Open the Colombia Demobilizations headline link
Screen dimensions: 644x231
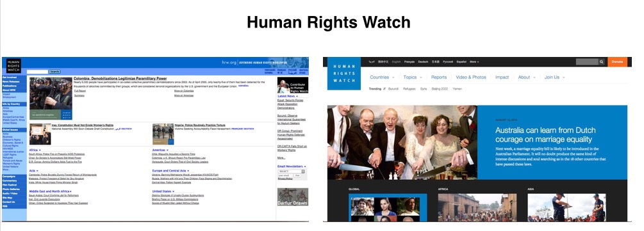(120, 78)
